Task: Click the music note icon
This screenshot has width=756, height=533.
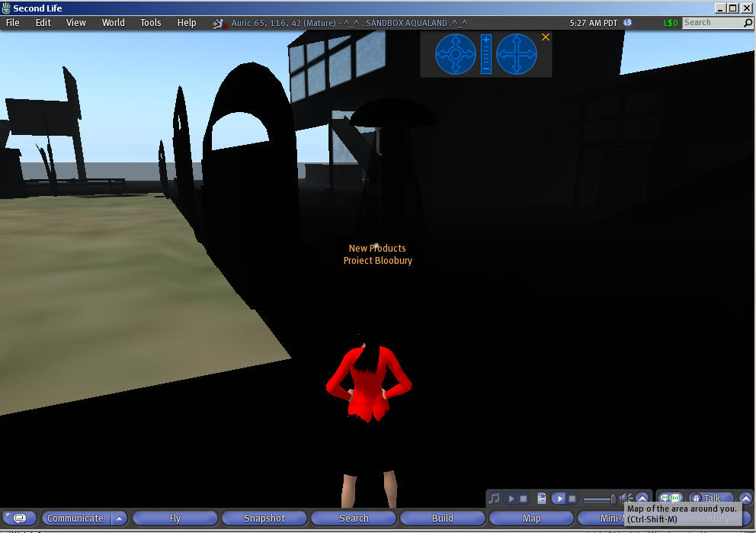Action: coord(494,498)
